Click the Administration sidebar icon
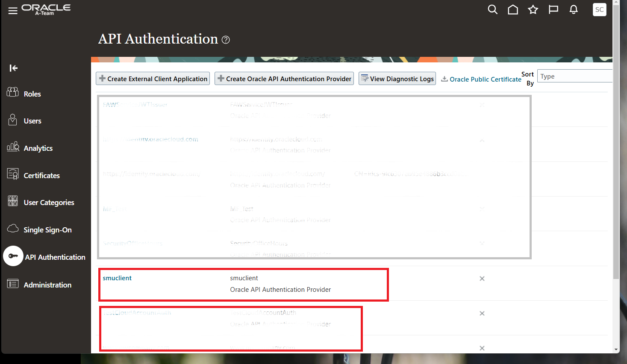The width and height of the screenshot is (627, 364). coord(13,283)
